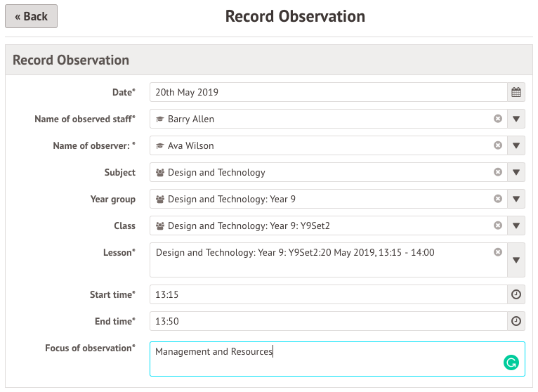Open clock picker for Start time

tap(516, 294)
